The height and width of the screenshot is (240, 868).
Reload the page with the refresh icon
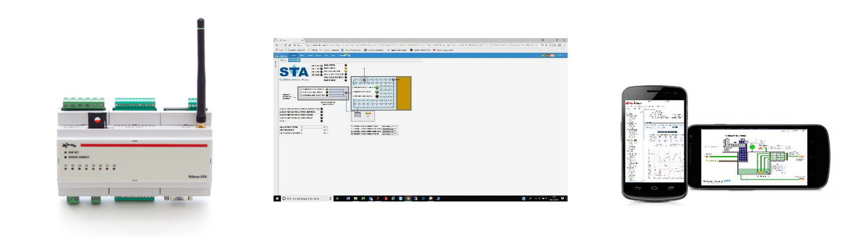click(286, 45)
